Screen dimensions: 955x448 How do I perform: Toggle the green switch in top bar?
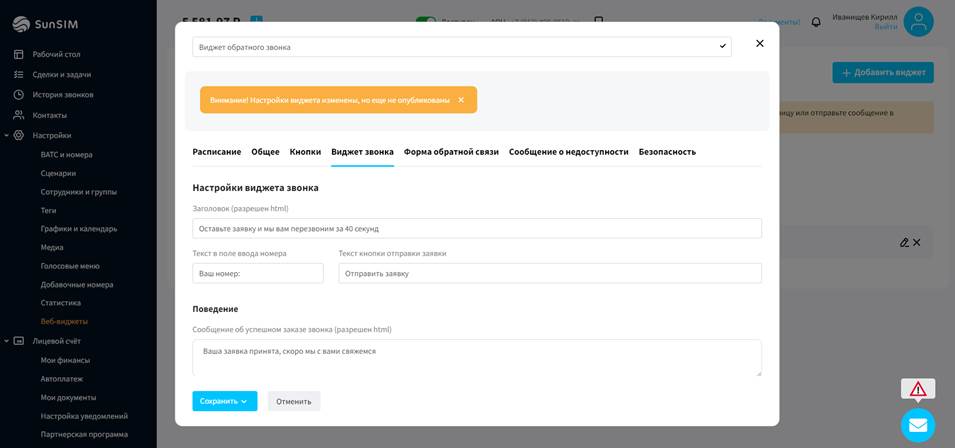point(426,20)
